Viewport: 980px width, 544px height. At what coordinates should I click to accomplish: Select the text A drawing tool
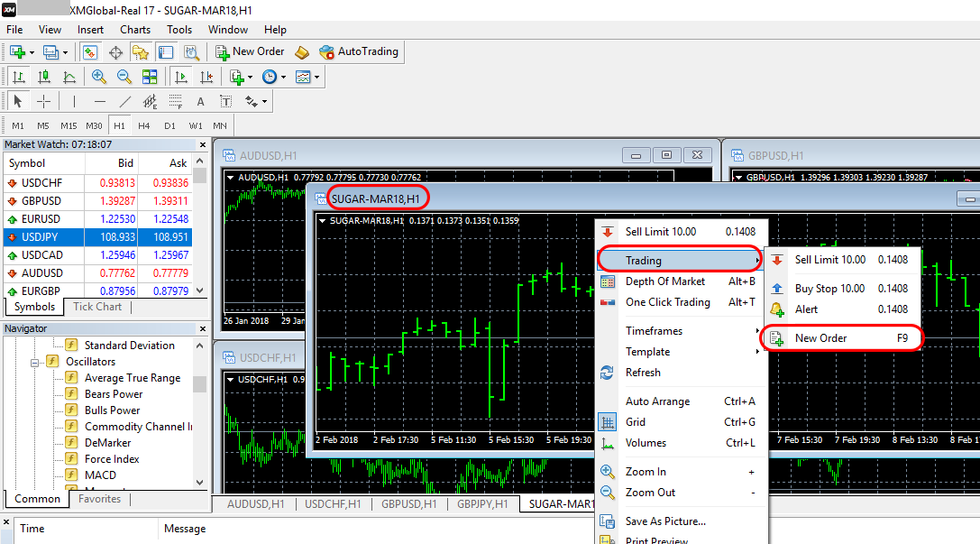click(201, 101)
